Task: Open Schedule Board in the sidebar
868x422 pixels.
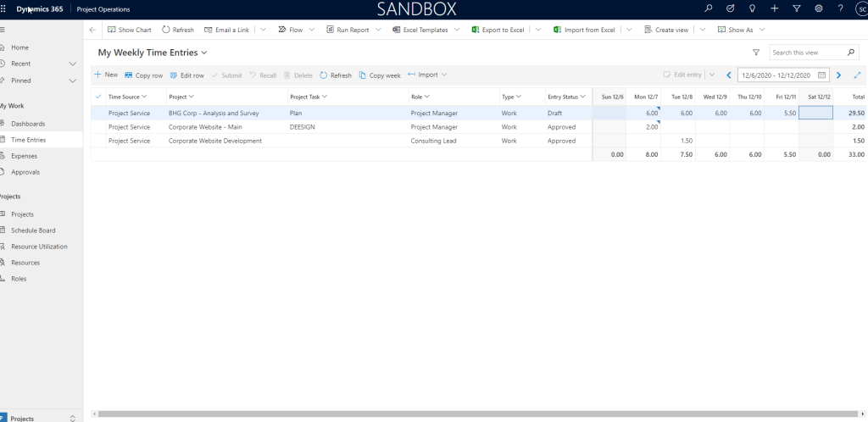Action: (34, 230)
